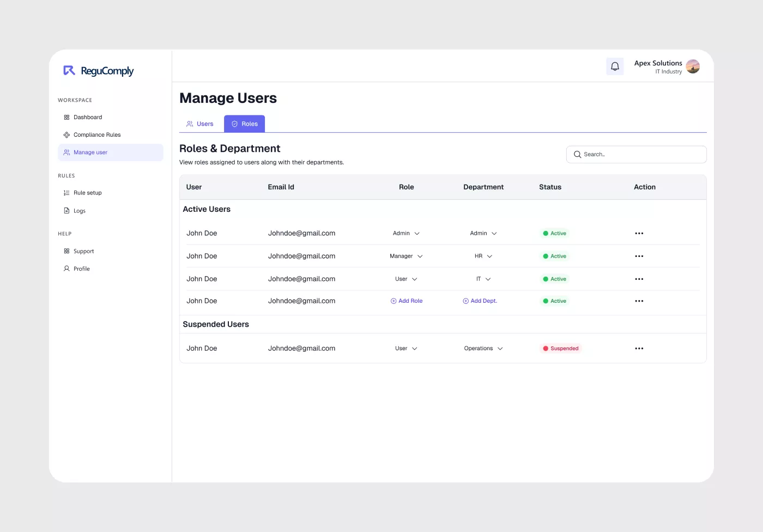The width and height of the screenshot is (763, 532).
Task: Click the Profile person icon
Action: point(66,268)
